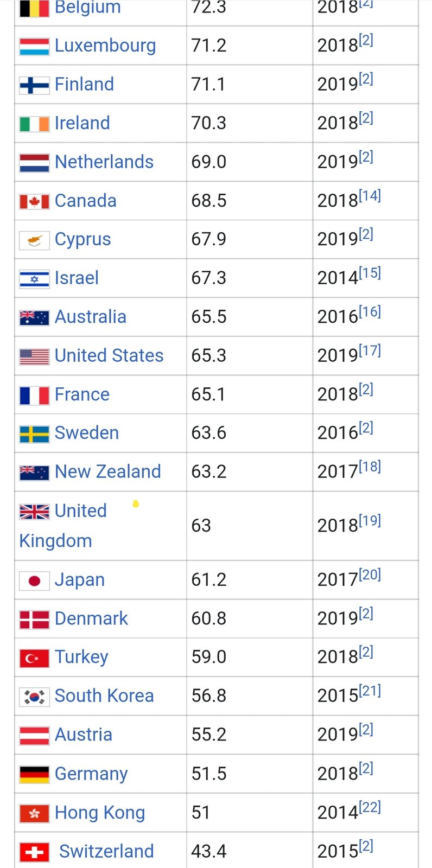Follow the New Zealand link

pos(108,471)
